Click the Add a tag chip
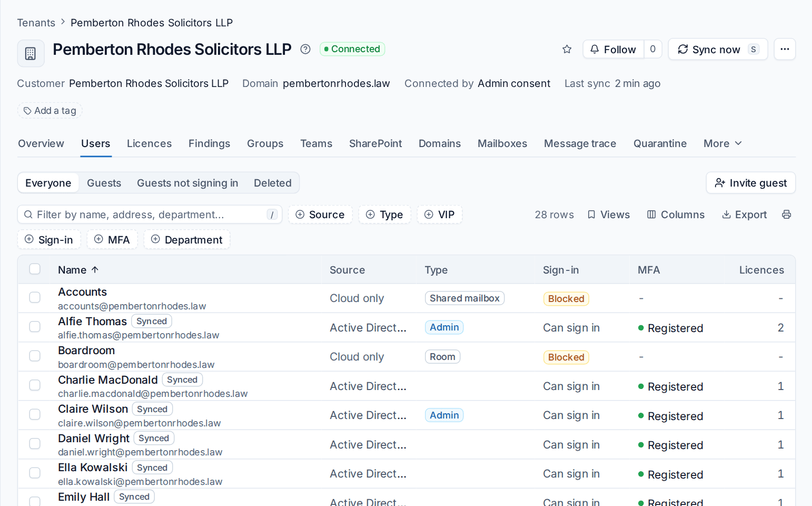This screenshot has height=506, width=812. 50,111
